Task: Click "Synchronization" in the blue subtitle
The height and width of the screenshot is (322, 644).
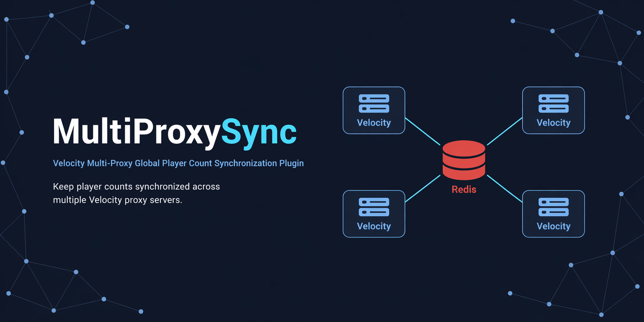Action: point(245,163)
